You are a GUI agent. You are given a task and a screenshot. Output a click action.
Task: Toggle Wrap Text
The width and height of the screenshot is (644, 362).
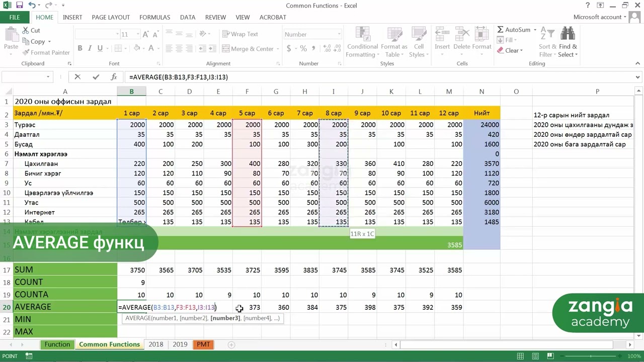point(240,34)
